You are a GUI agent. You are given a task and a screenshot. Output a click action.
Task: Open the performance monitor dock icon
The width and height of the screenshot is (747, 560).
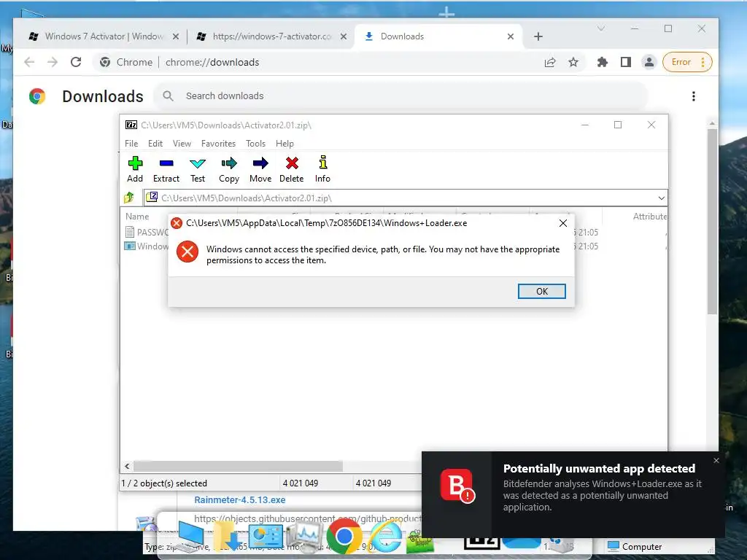pyautogui.click(x=305, y=536)
